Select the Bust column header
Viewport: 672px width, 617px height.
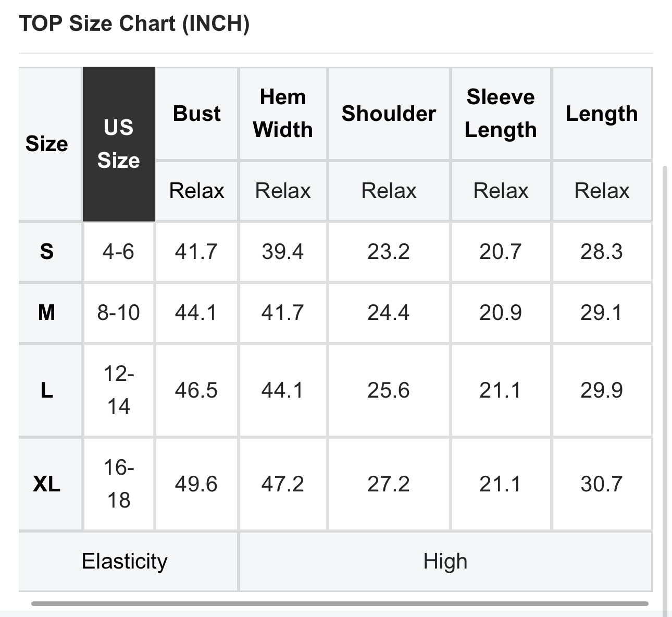(197, 114)
